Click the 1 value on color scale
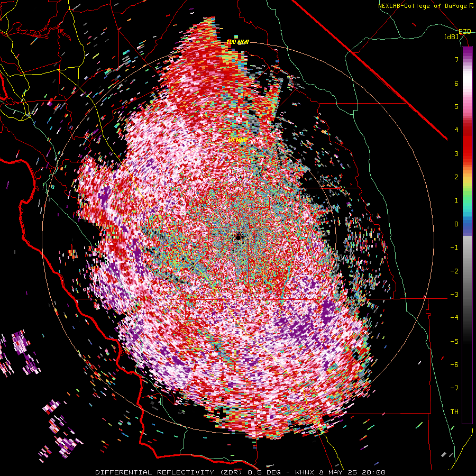 (x=456, y=200)
